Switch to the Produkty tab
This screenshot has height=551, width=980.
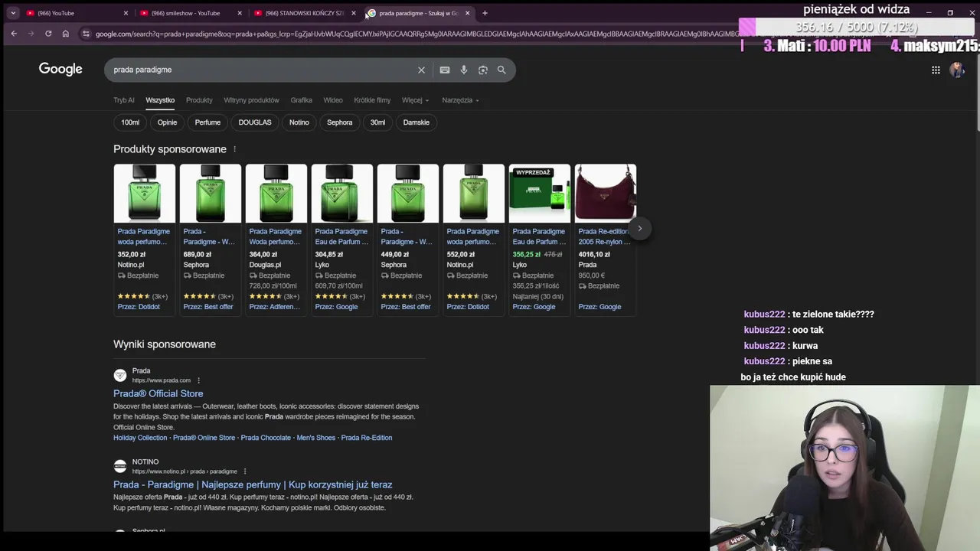[199, 100]
